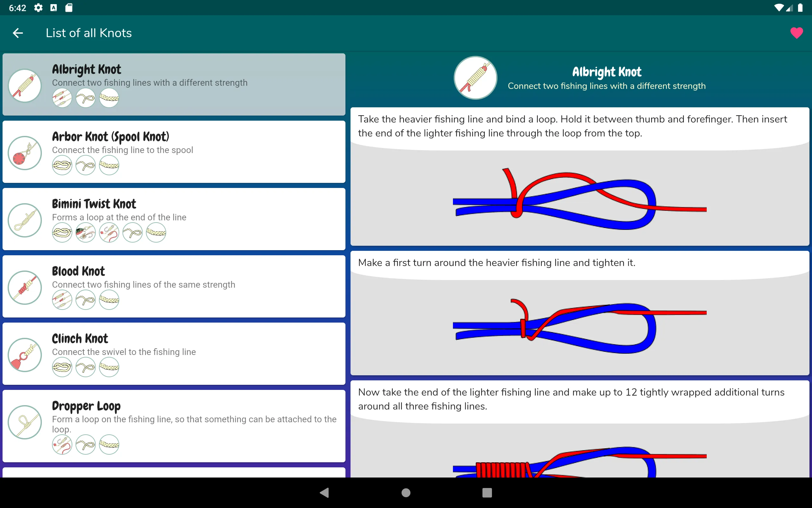Tap the 'List of all Knots' header title
Viewport: 812px width, 508px height.
pyautogui.click(x=88, y=33)
